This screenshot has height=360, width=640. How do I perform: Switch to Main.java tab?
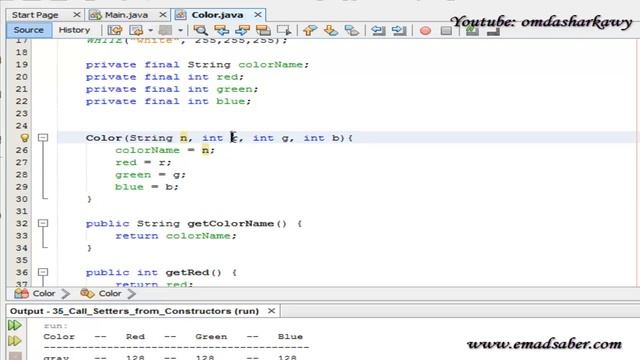click(126, 15)
